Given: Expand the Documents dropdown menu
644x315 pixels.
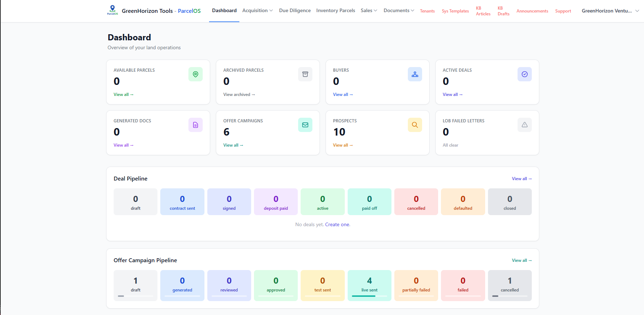Looking at the screenshot, I should (399, 11).
